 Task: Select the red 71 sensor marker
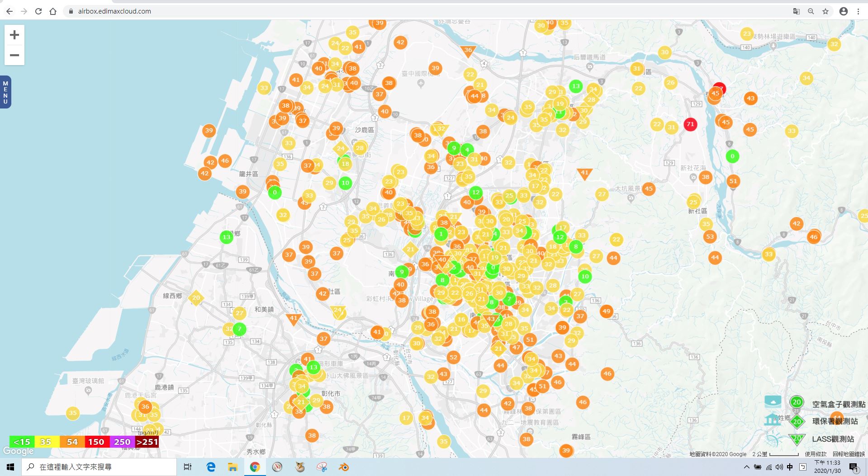(x=690, y=124)
